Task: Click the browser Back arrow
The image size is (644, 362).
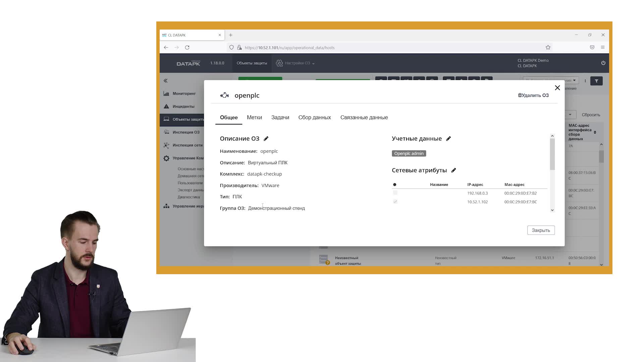Action: click(x=166, y=48)
